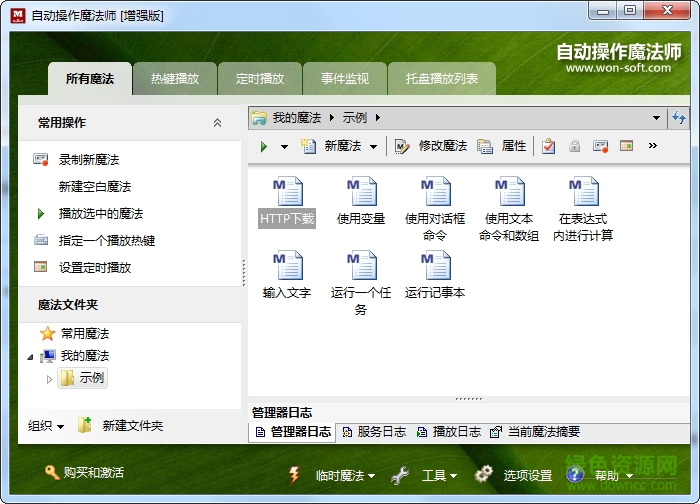Expand the 示例 folder tree node
The image size is (700, 504).
50,378
